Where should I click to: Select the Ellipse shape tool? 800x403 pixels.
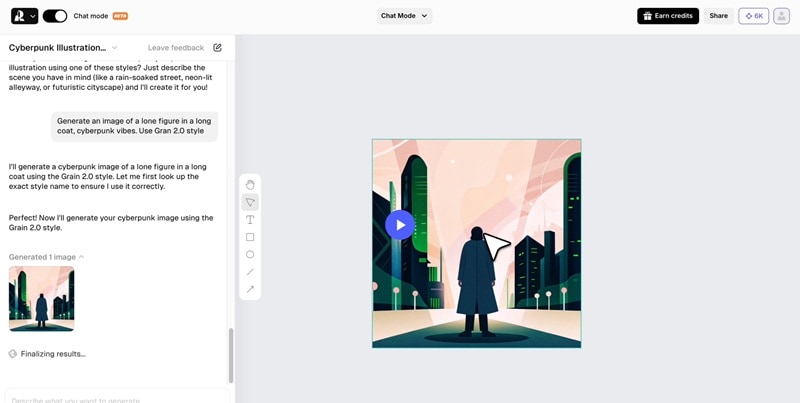250,255
